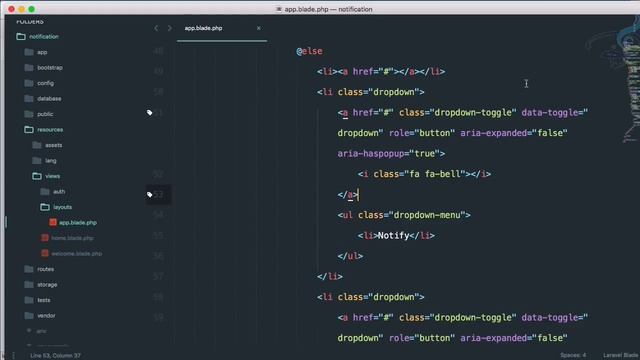Click the storage folder label
The height and width of the screenshot is (360, 640).
click(47, 285)
